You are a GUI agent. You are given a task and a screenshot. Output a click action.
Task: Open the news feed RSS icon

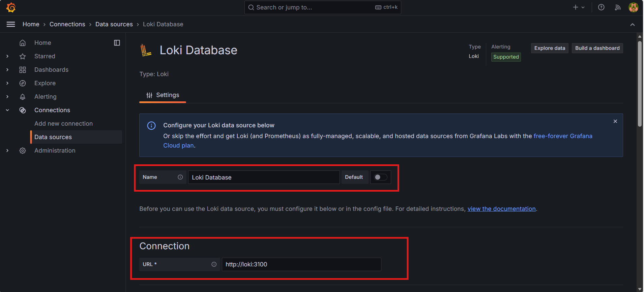tap(618, 7)
